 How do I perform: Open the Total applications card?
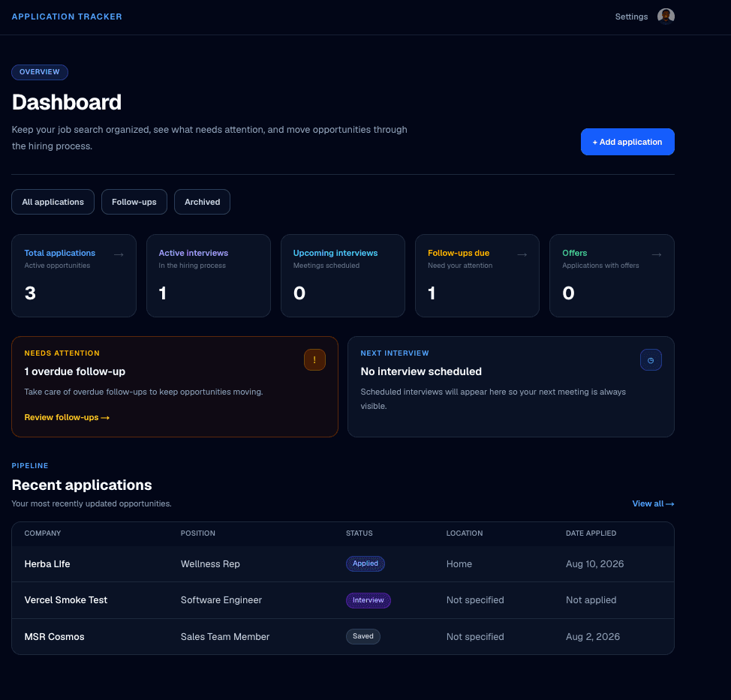pos(74,275)
